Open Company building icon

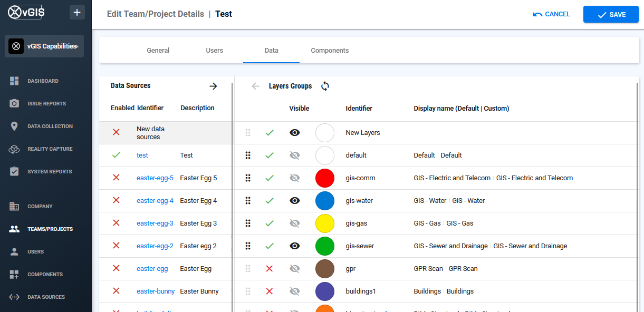point(14,207)
